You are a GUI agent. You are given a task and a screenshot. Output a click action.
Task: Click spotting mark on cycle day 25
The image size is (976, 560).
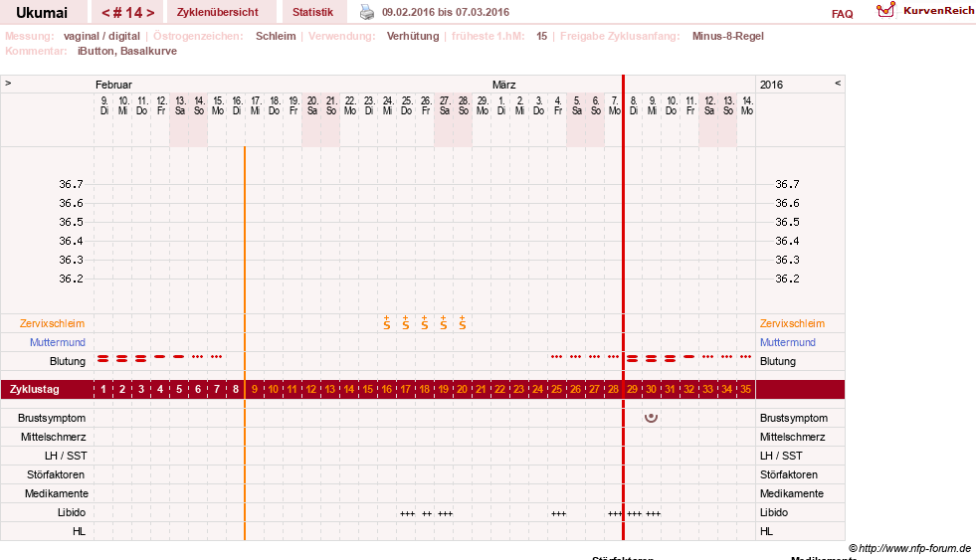556,356
